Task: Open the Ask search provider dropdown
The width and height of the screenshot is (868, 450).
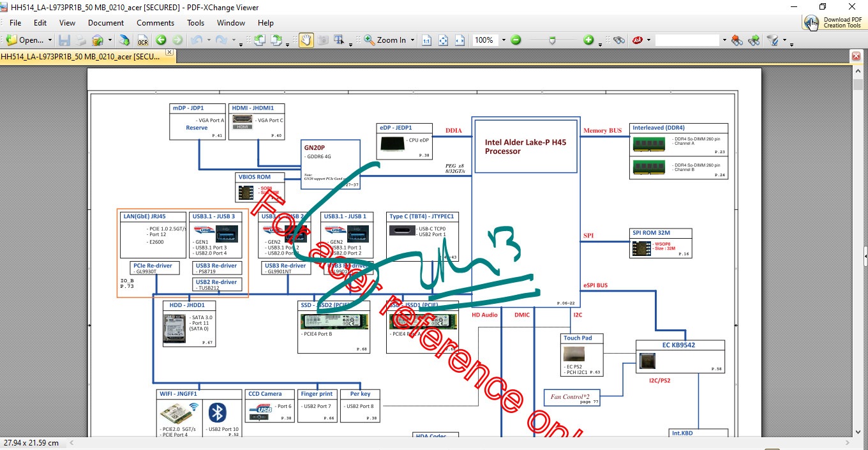Action: pos(648,40)
